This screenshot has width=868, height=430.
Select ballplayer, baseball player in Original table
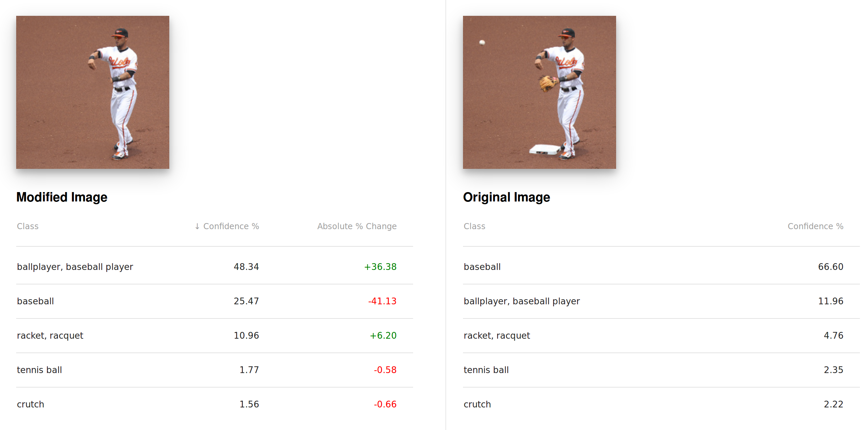522,301
